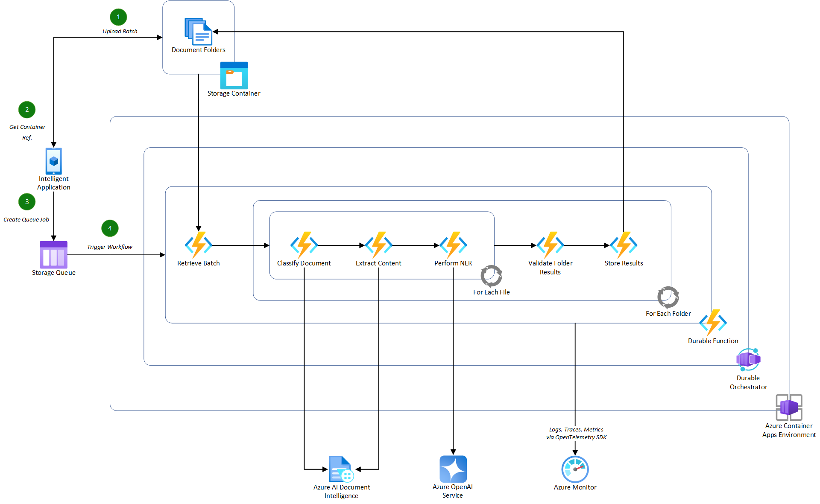Select the Durable Function icon
The image size is (820, 504).
pyautogui.click(x=713, y=323)
